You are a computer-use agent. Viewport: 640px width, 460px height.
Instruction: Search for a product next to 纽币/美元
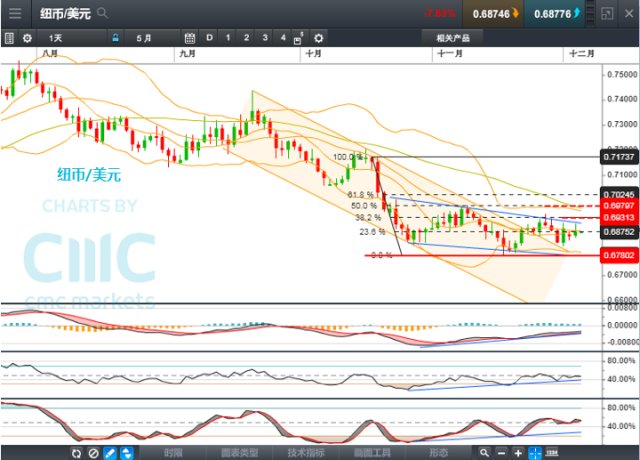102,13
